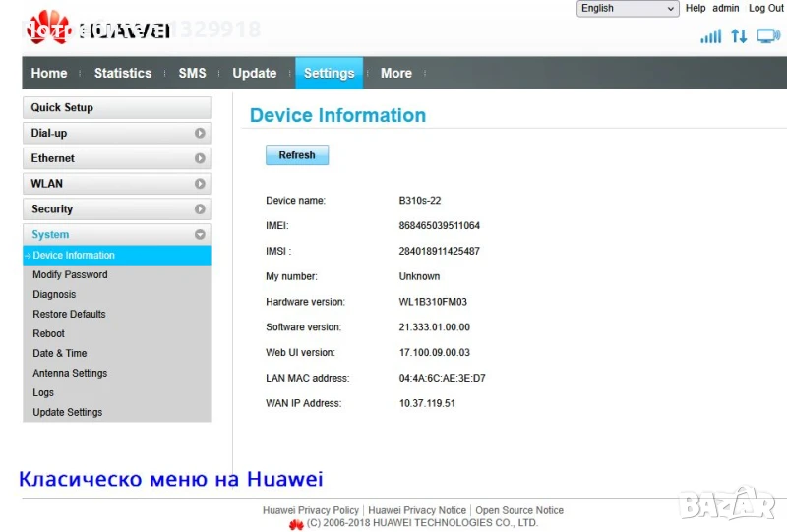This screenshot has height=532, width=787.
Task: Go to the Update tab
Action: 254,73
